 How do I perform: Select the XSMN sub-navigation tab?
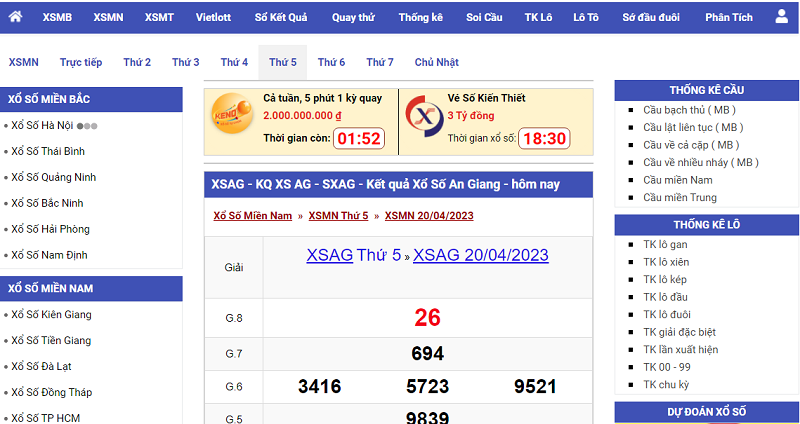(23, 62)
